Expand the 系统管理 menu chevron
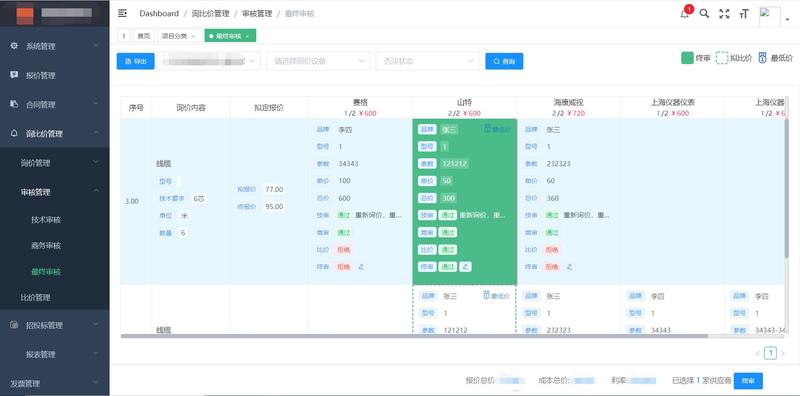This screenshot has height=396, width=800. pos(96,46)
